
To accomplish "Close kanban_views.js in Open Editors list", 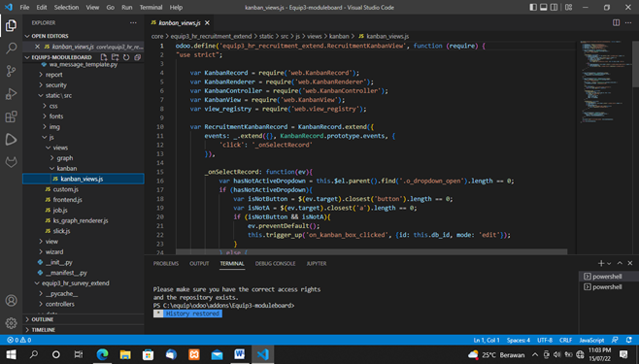I will pos(37,47).
